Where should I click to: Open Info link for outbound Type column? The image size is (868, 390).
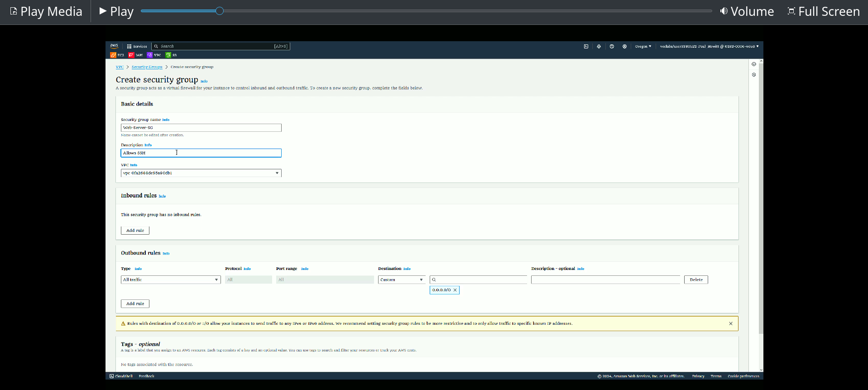[x=138, y=269]
